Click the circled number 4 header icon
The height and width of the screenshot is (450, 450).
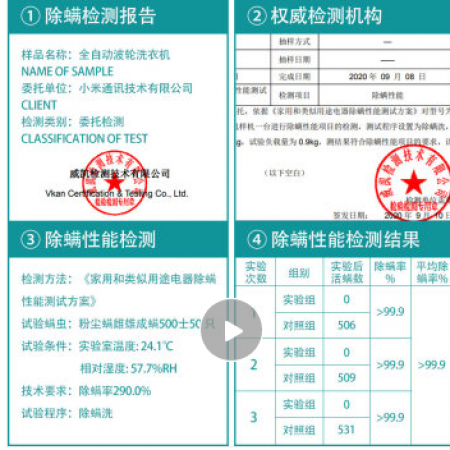coord(257,239)
